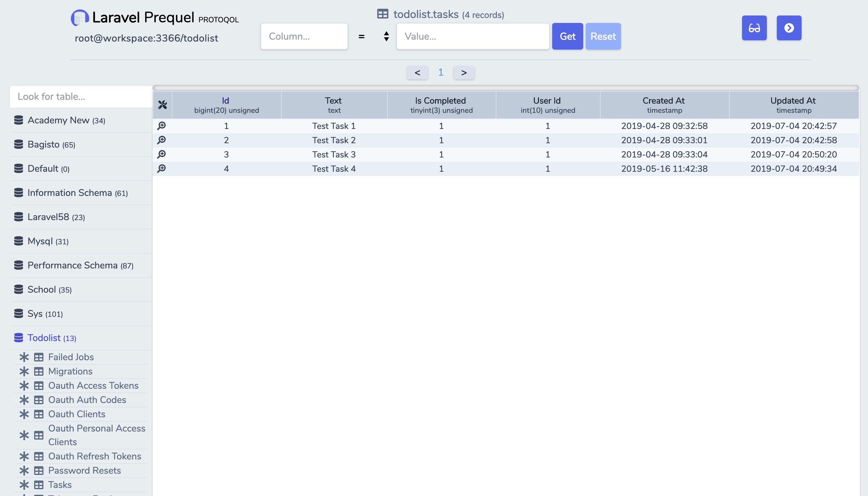This screenshot has width=868, height=496.
Task: Open the Oauth Personal Access Clients table
Action: pyautogui.click(x=97, y=435)
